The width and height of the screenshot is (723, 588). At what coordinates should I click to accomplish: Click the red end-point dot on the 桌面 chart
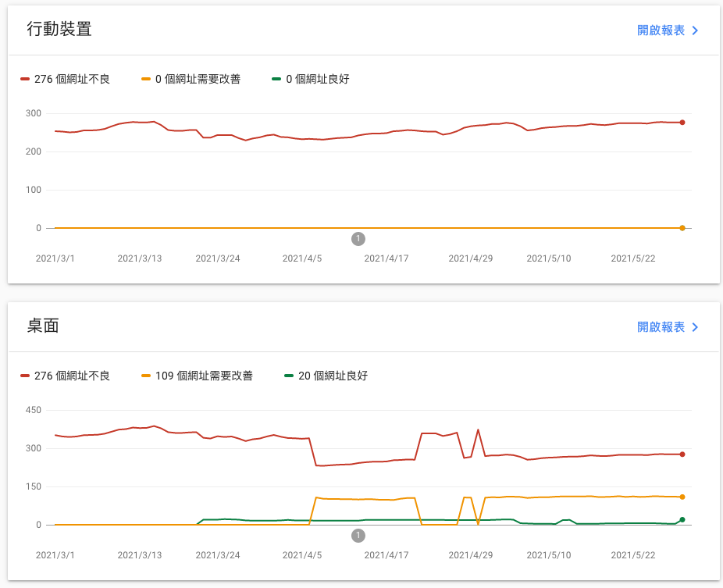click(x=682, y=454)
